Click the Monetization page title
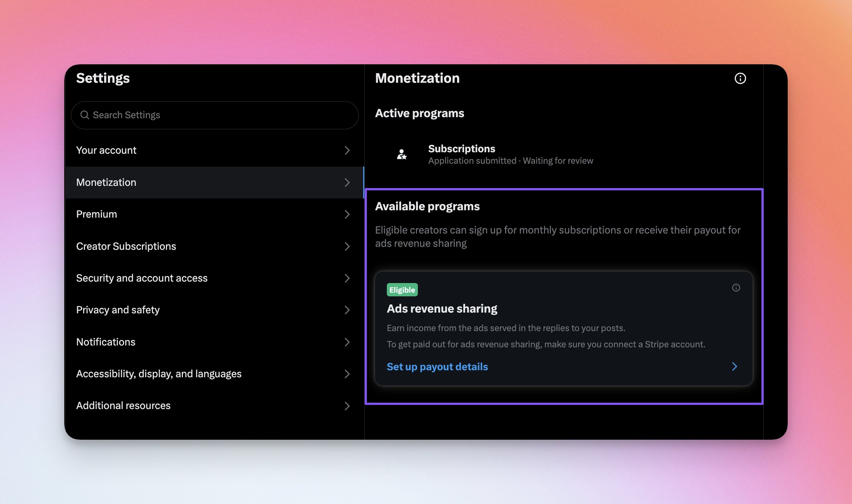The image size is (852, 504). (x=418, y=78)
